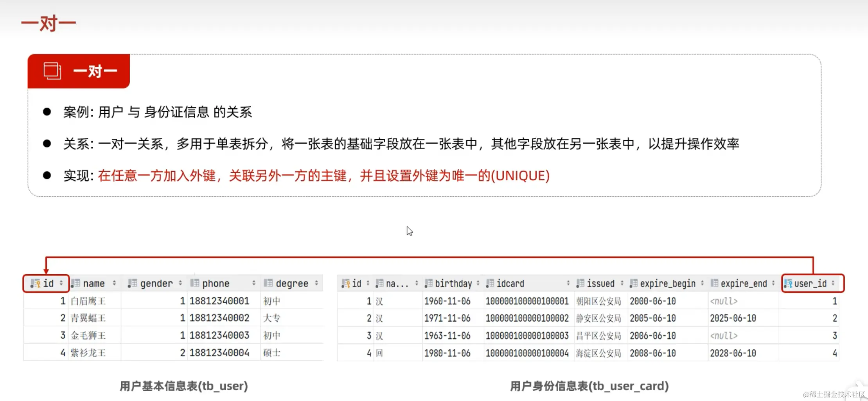Select expire_end cell 2028-06-10
This screenshot has width=868, height=401.
(x=733, y=353)
